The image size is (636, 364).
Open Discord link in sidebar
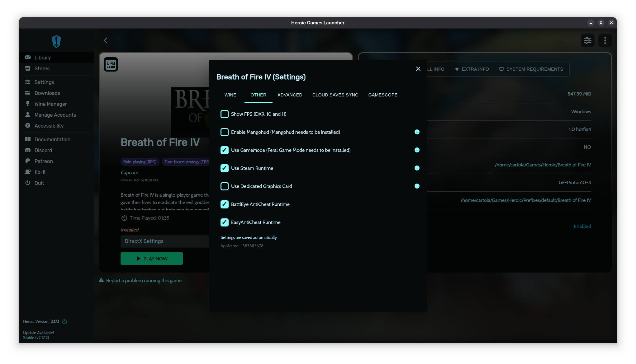pos(56,150)
